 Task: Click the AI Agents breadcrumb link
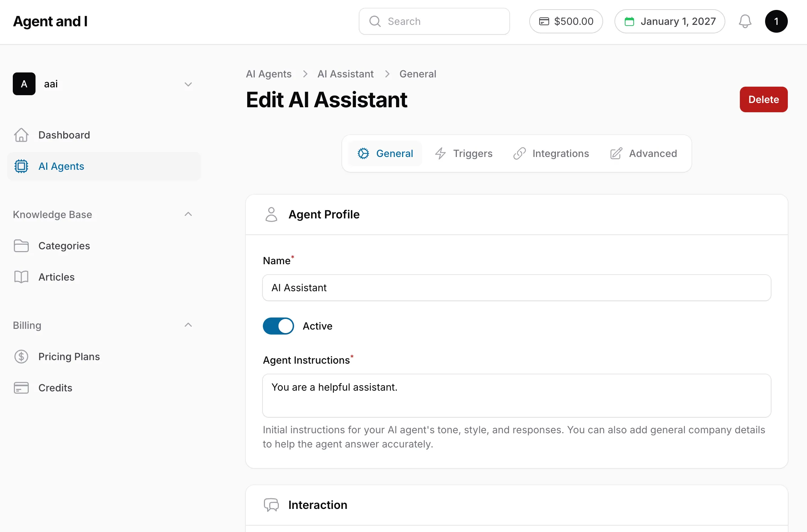pyautogui.click(x=269, y=74)
